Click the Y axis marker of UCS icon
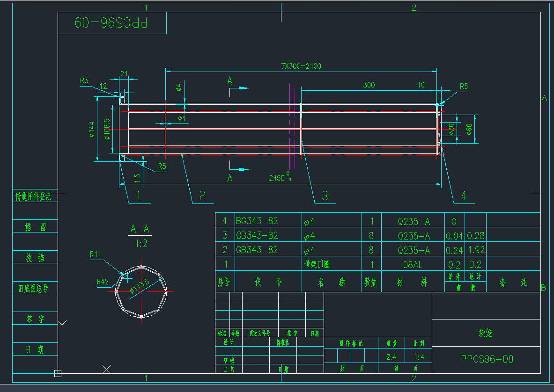 [x=62, y=324]
